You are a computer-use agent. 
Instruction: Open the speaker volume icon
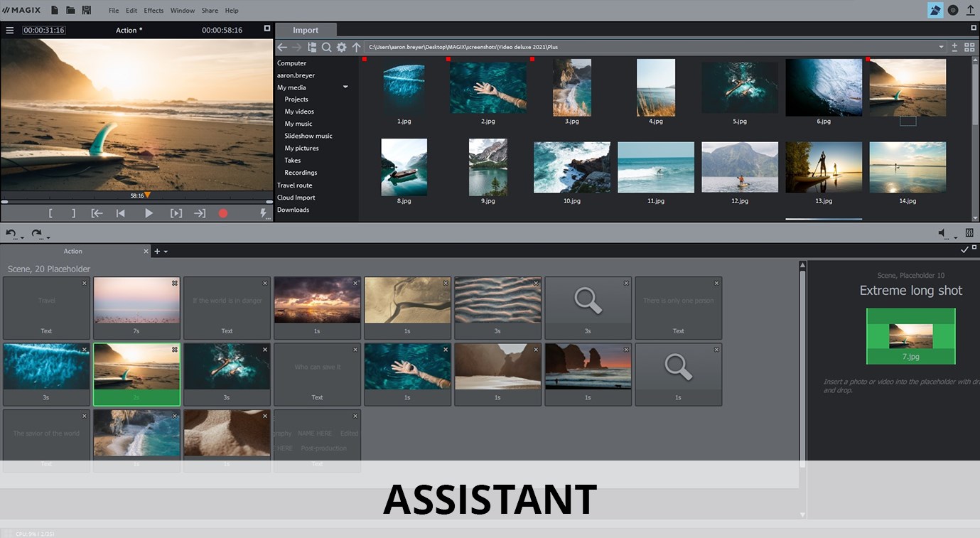[943, 233]
